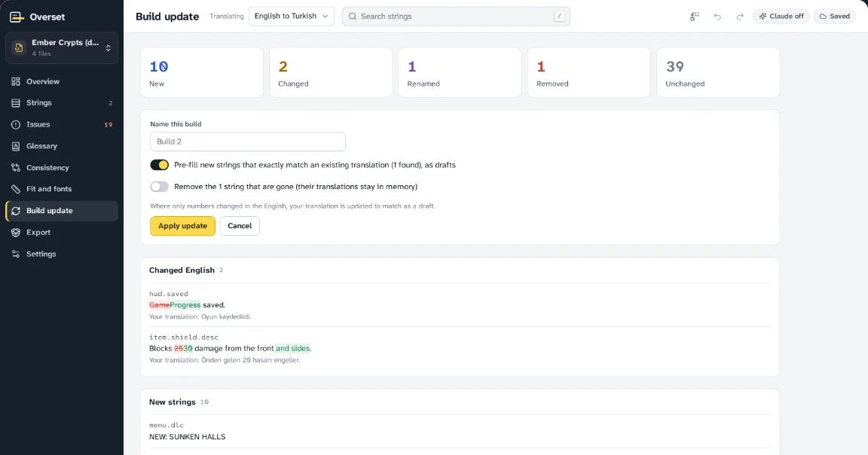868x455 pixels.
Task: Click the Oyun kaydedildi translation text
Action: click(x=226, y=316)
